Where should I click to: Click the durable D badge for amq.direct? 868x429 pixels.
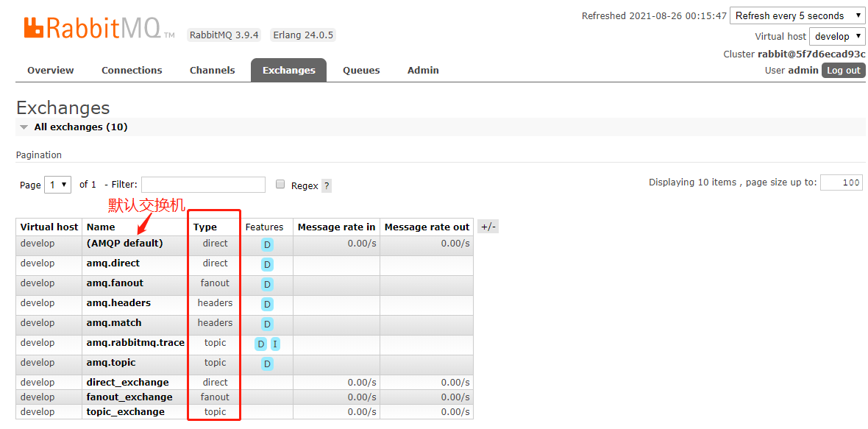pyautogui.click(x=267, y=265)
